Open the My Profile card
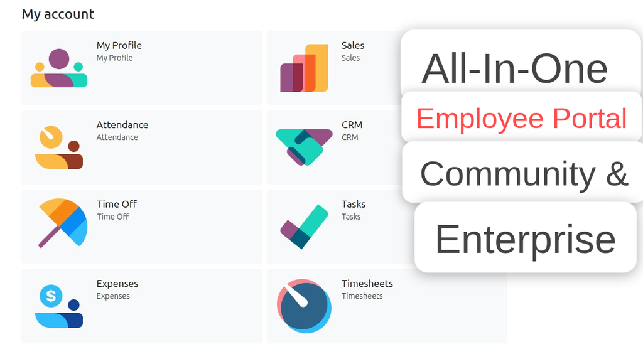This screenshot has height=364, width=643. [141, 67]
